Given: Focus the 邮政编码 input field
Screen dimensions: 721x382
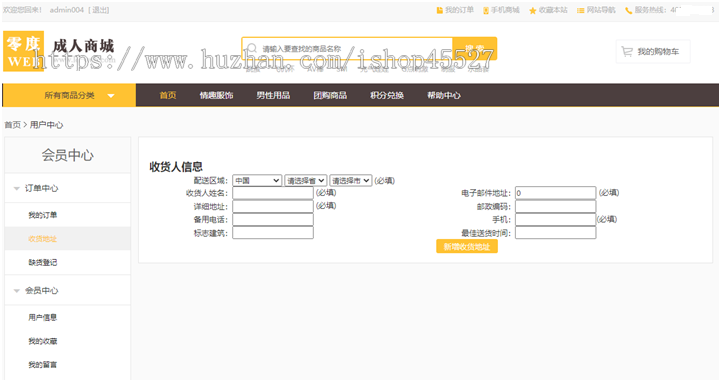Looking at the screenshot, I should click(555, 206).
